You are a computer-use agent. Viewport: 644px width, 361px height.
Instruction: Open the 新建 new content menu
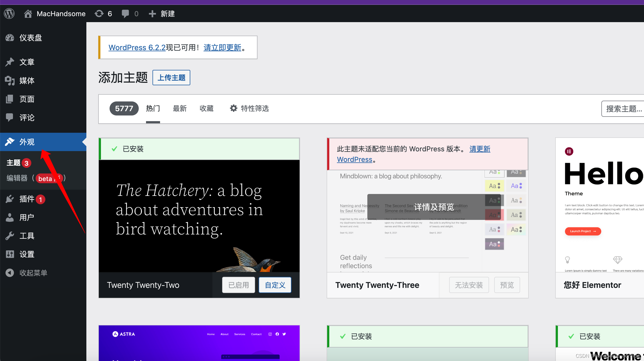162,13
